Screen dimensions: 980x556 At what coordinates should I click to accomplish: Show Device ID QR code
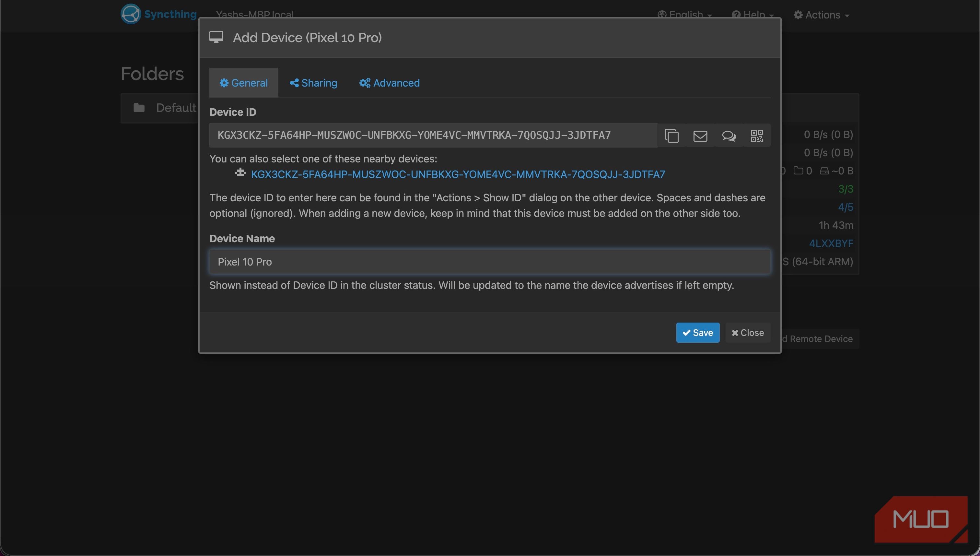[757, 136]
